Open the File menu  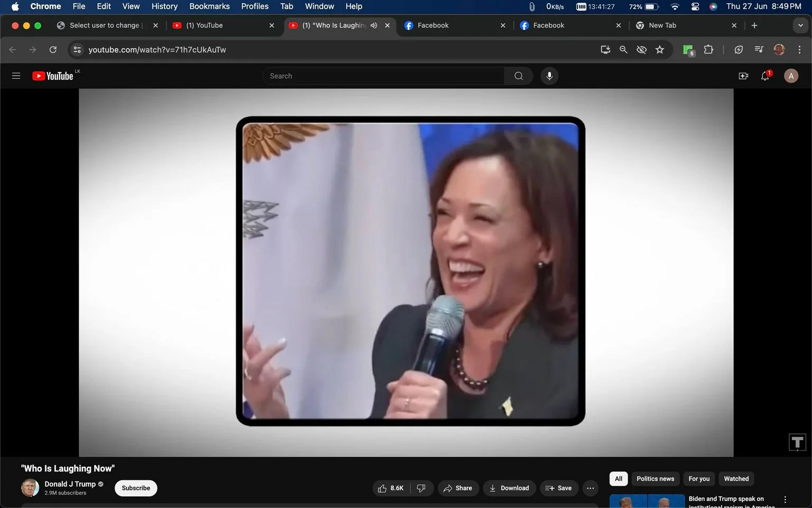point(79,6)
